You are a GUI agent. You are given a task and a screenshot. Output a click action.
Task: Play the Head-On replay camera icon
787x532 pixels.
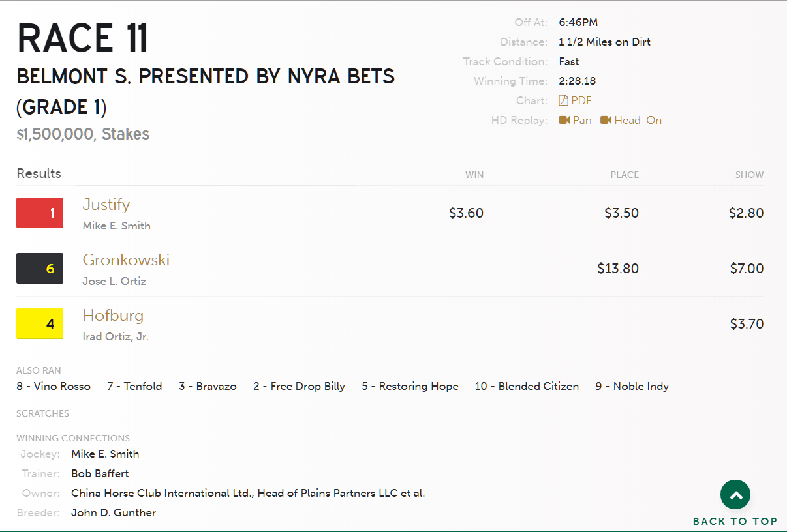click(x=606, y=120)
